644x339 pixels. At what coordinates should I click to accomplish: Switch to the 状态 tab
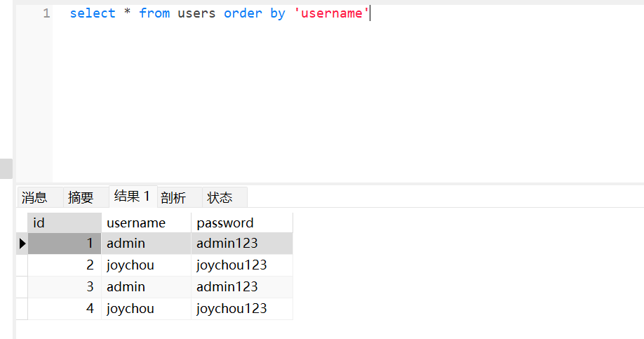tap(220, 197)
